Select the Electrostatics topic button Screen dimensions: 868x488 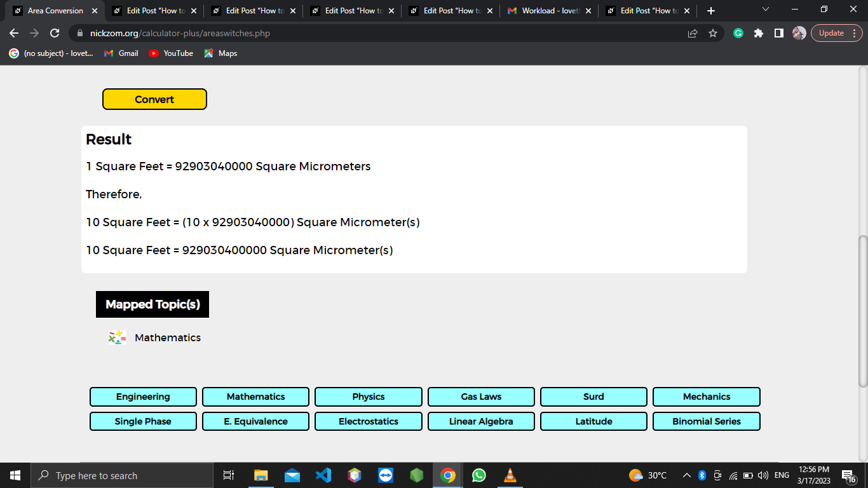369,421
